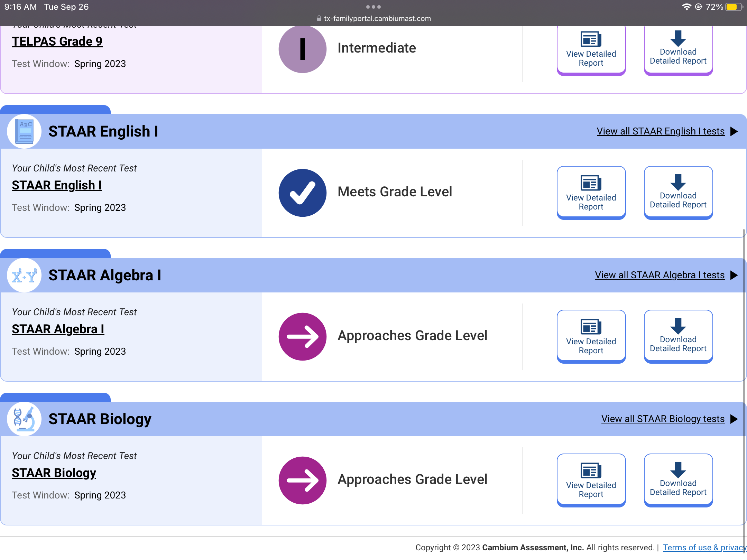The height and width of the screenshot is (560, 747).
Task: Click the STAAR English I book icon
Action: pos(24,132)
